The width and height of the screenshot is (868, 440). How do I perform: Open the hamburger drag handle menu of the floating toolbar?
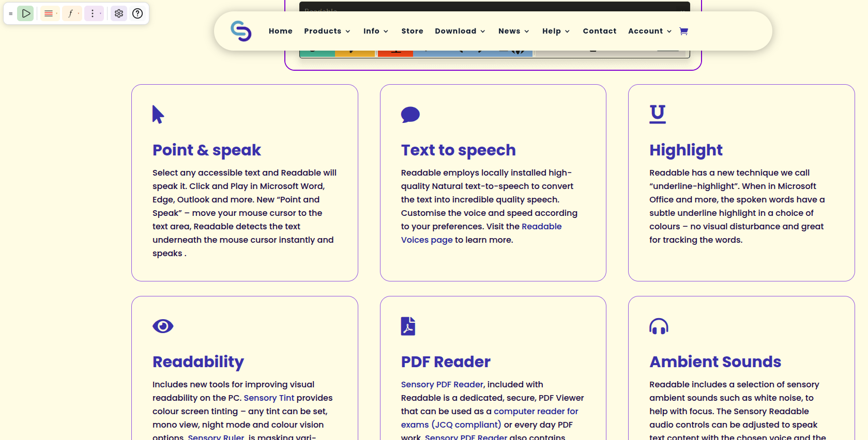(10, 14)
